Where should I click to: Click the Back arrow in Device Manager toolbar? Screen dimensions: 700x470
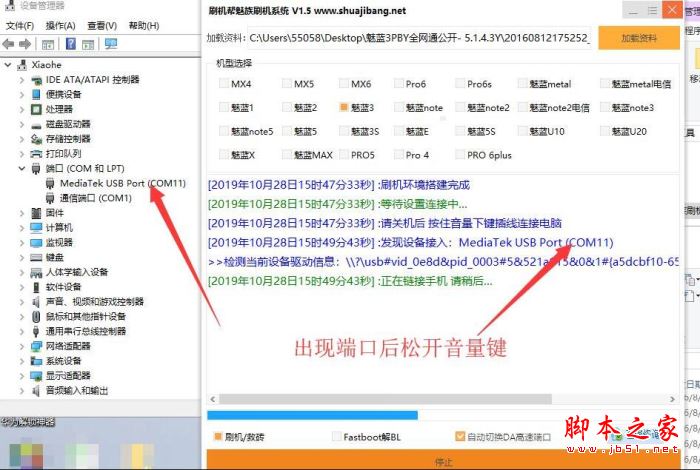pos(8,44)
